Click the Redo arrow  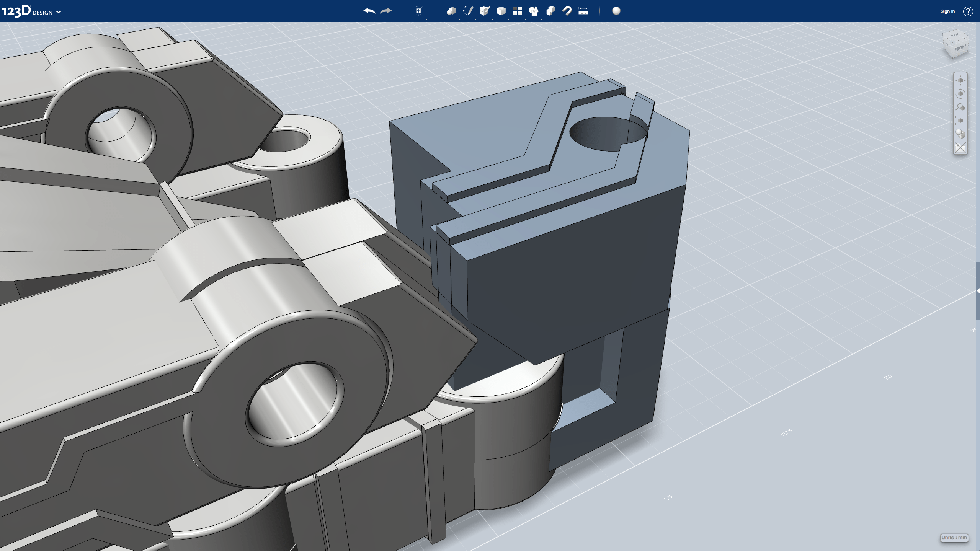386,11
